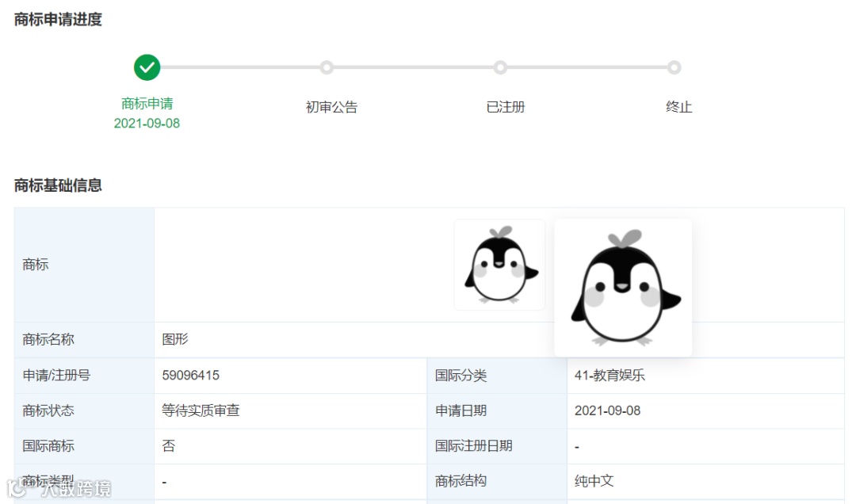Click the 商标基础信息 section heading
Viewport: 856px width, 504px height.
(58, 185)
